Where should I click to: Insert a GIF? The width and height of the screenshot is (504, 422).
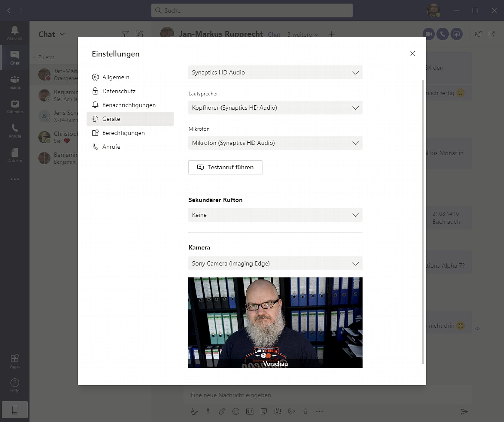click(250, 412)
